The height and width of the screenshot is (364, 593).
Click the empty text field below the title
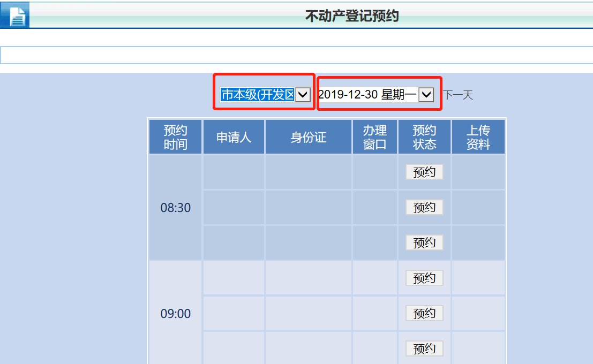(x=296, y=55)
